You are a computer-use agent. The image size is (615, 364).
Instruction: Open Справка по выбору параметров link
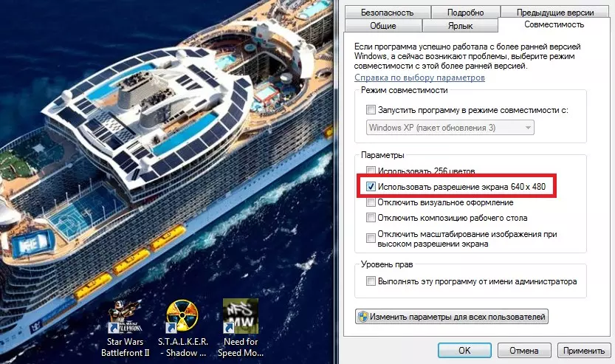[419, 78]
